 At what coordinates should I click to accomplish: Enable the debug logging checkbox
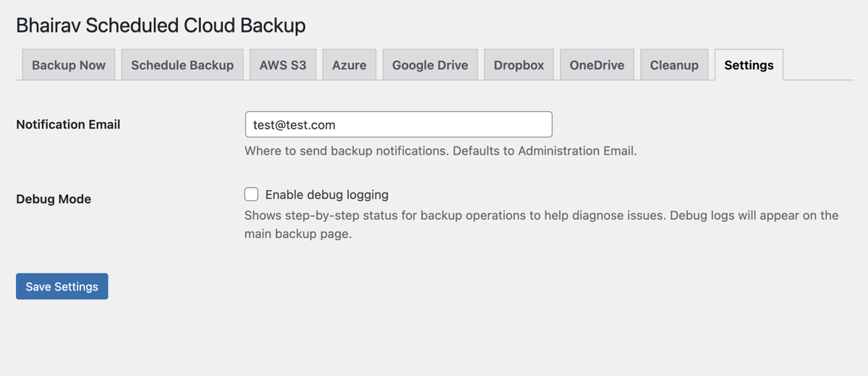[x=252, y=195]
